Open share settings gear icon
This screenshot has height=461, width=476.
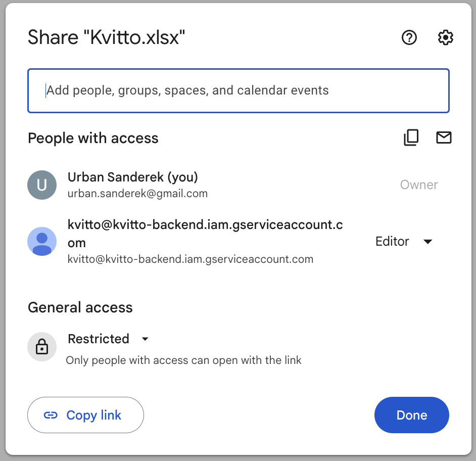click(x=445, y=37)
